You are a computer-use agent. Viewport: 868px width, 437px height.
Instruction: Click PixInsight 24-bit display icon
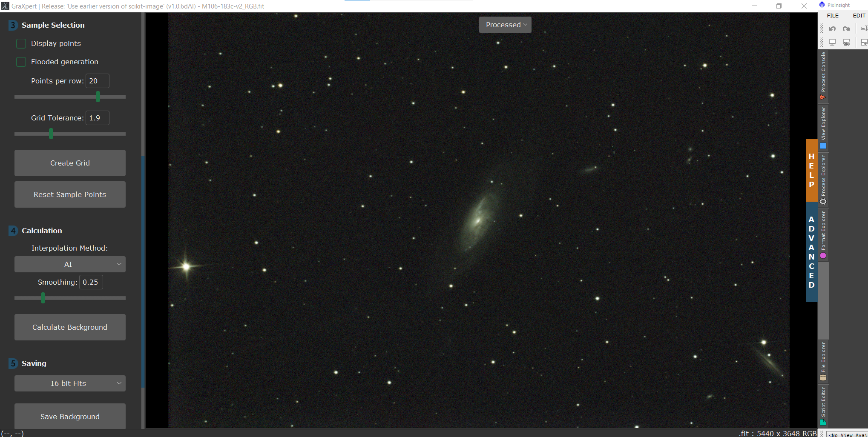click(846, 42)
